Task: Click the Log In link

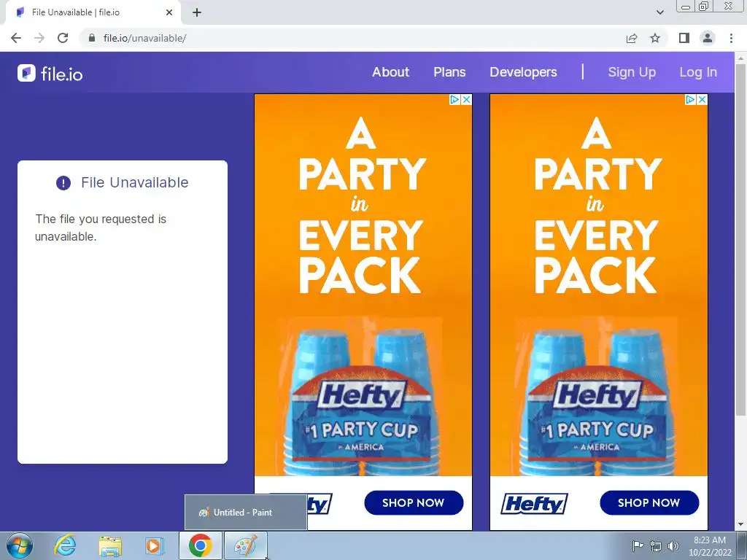Action: click(698, 72)
